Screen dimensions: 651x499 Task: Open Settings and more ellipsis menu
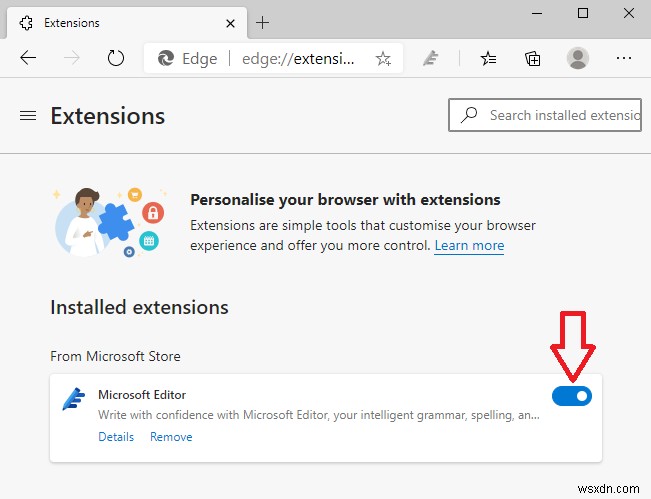tap(624, 58)
